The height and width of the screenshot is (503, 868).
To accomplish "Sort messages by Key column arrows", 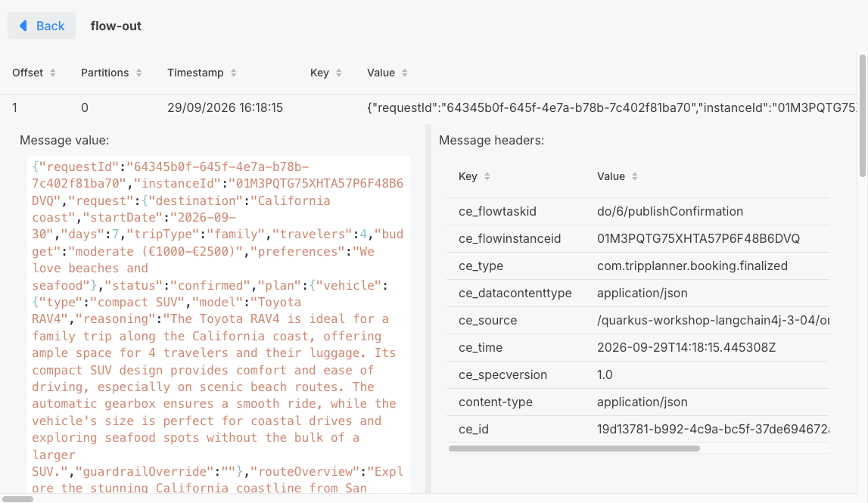I will pyautogui.click(x=339, y=73).
